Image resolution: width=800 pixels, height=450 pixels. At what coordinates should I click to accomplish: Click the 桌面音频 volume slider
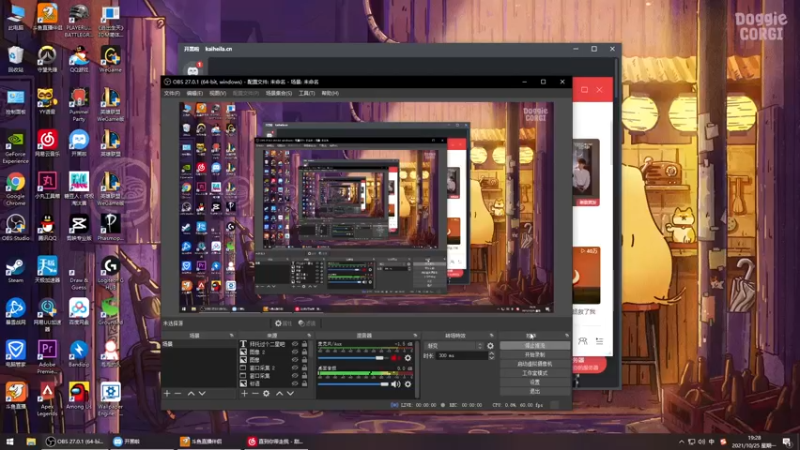click(x=353, y=384)
